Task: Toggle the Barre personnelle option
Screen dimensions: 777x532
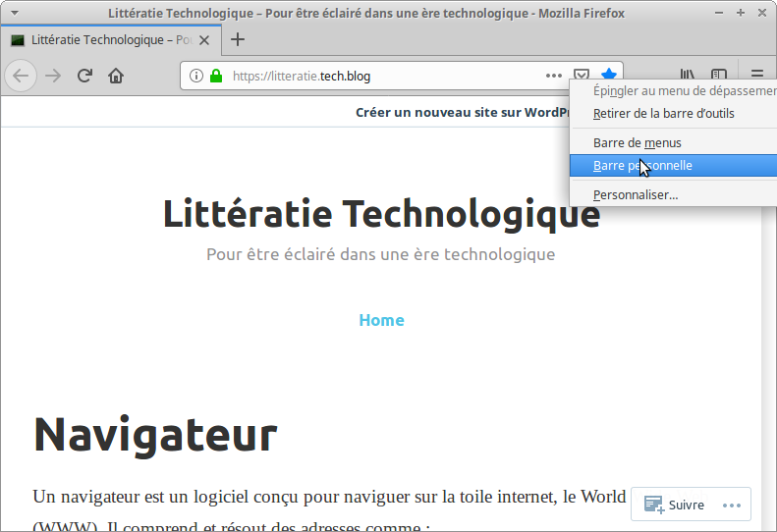Action: tap(642, 166)
